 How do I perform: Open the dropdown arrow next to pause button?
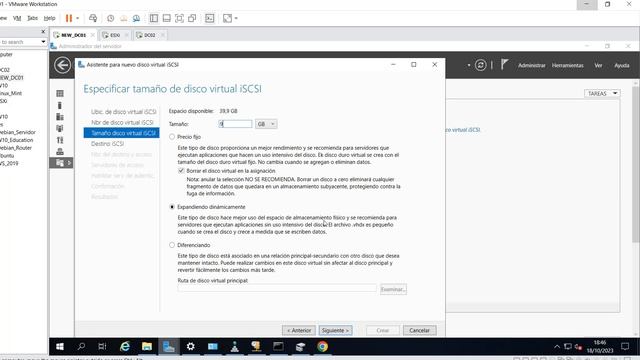[x=78, y=18]
